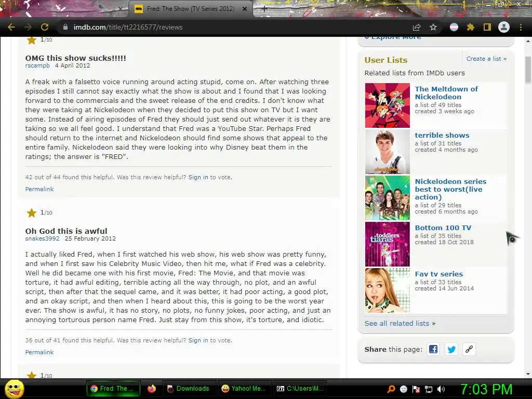The width and height of the screenshot is (532, 399).
Task: Click the page vertical scrollbar thumb
Action: point(528,70)
